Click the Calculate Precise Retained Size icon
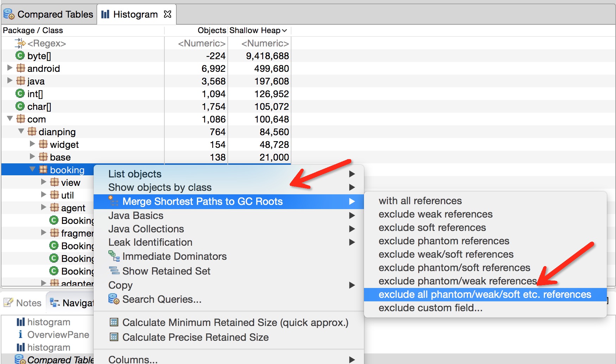 click(114, 337)
